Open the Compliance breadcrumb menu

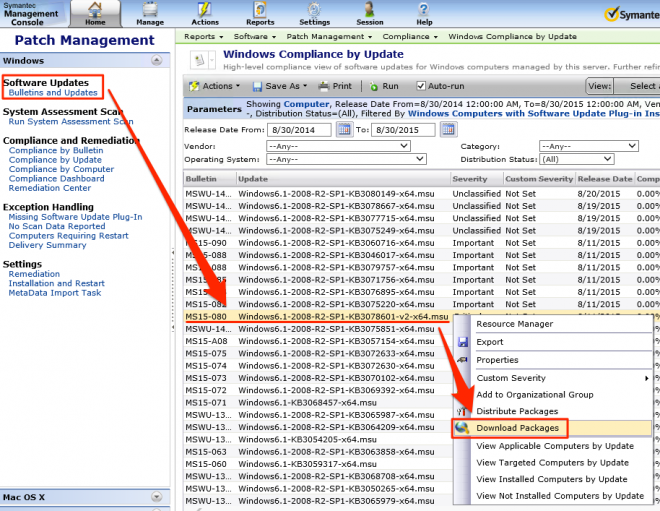410,37
